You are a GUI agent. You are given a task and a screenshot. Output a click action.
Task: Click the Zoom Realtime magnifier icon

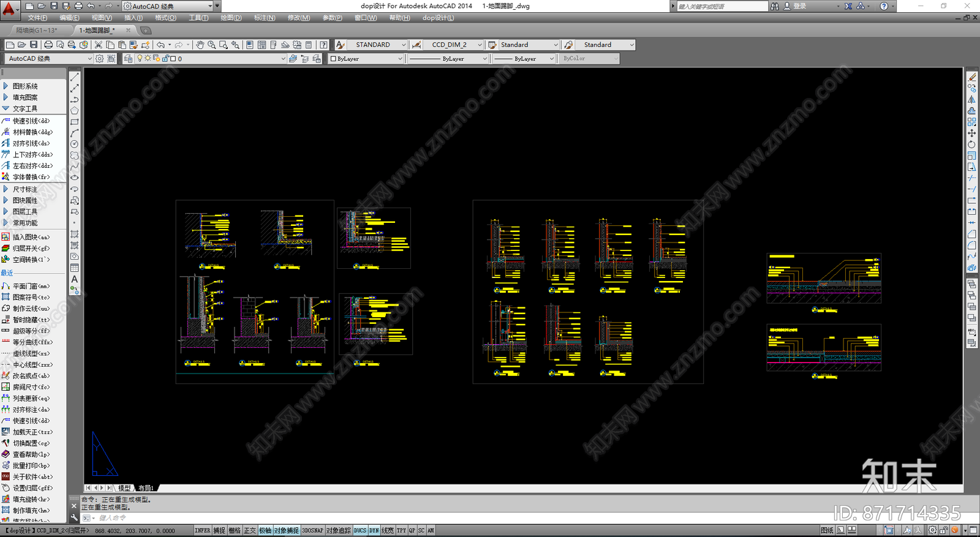[211, 45]
